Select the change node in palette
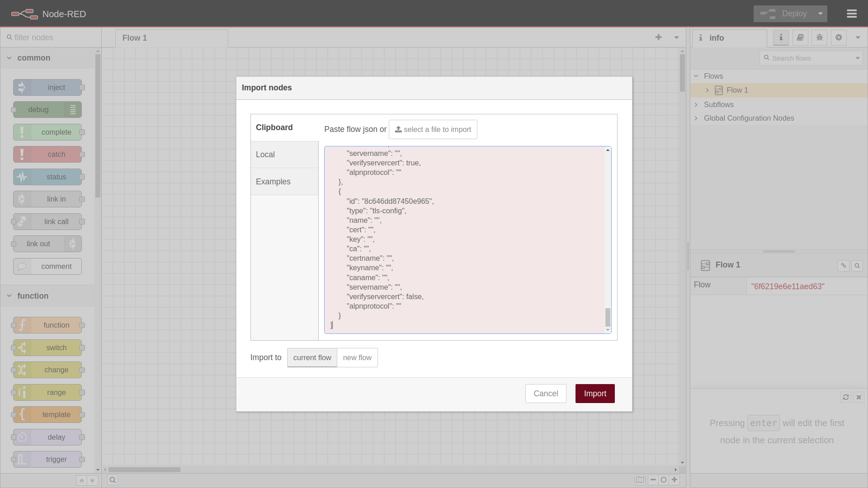Viewport: 868px width, 488px height. (47, 370)
